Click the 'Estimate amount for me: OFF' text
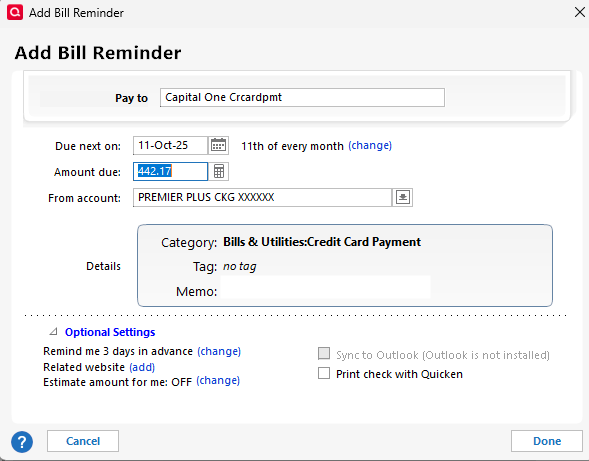The width and height of the screenshot is (589, 461). 118,382
